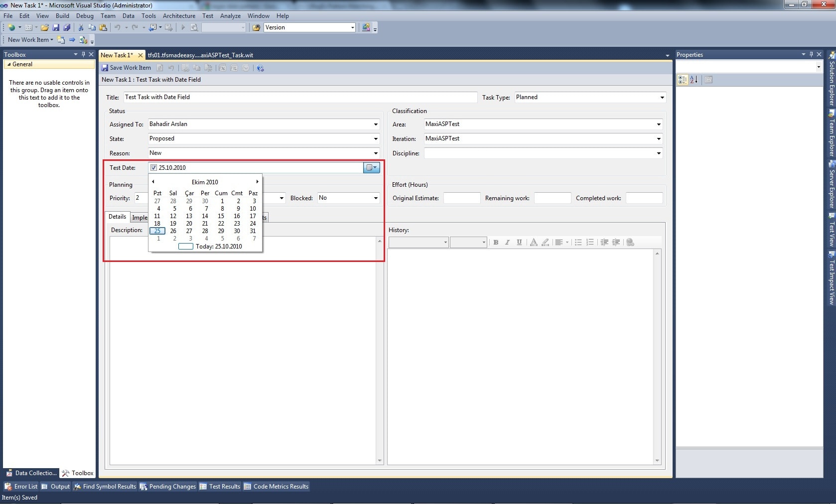Open the Iteration dropdown
The height and width of the screenshot is (504, 836).
pos(659,139)
